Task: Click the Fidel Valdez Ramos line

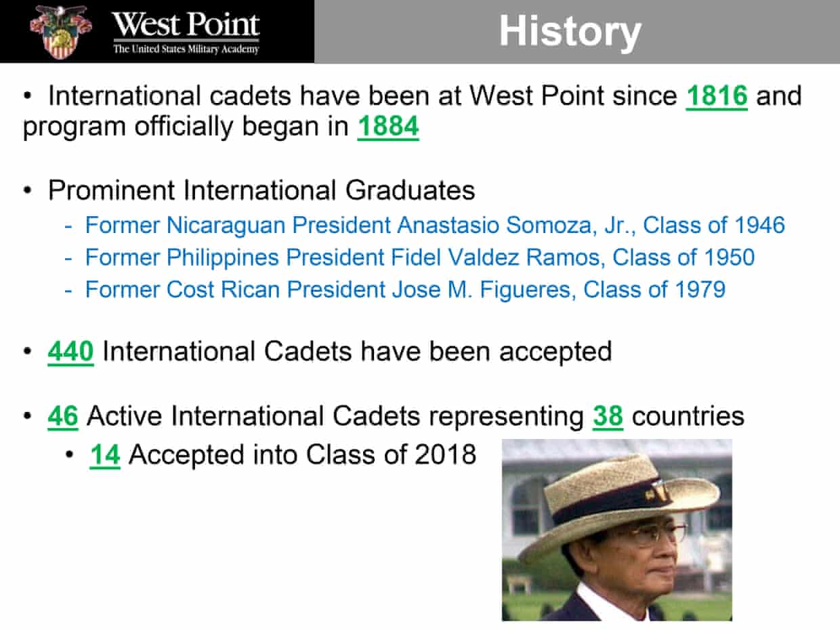Action: [x=419, y=257]
